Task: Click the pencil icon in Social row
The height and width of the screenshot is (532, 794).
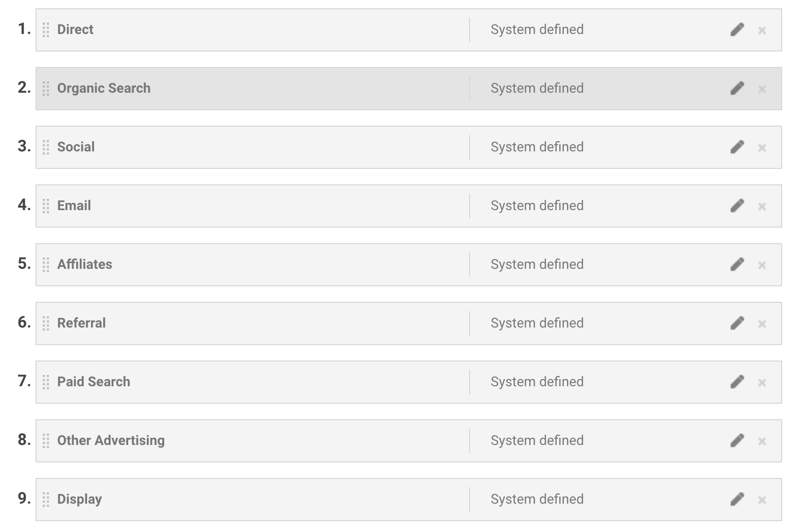Action: coord(737,147)
